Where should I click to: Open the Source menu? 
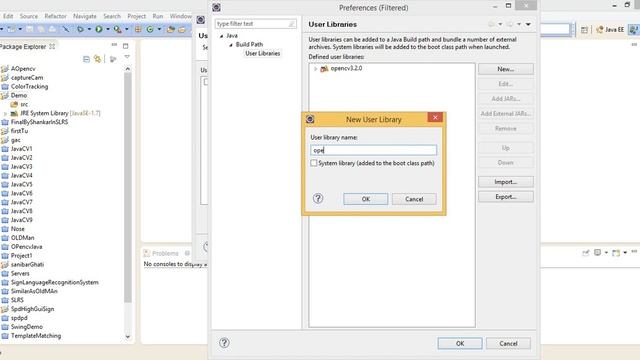pyautogui.click(x=29, y=16)
